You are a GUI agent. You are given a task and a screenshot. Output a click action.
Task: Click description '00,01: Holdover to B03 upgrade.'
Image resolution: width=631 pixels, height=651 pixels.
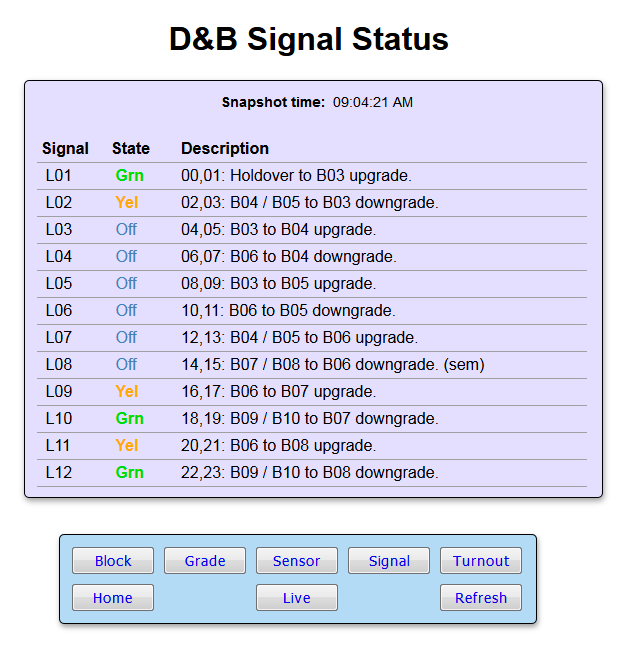click(x=296, y=176)
